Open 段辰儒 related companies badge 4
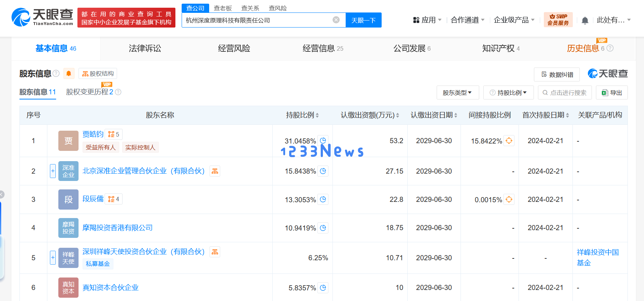The height and width of the screenshot is (301, 644). [114, 199]
